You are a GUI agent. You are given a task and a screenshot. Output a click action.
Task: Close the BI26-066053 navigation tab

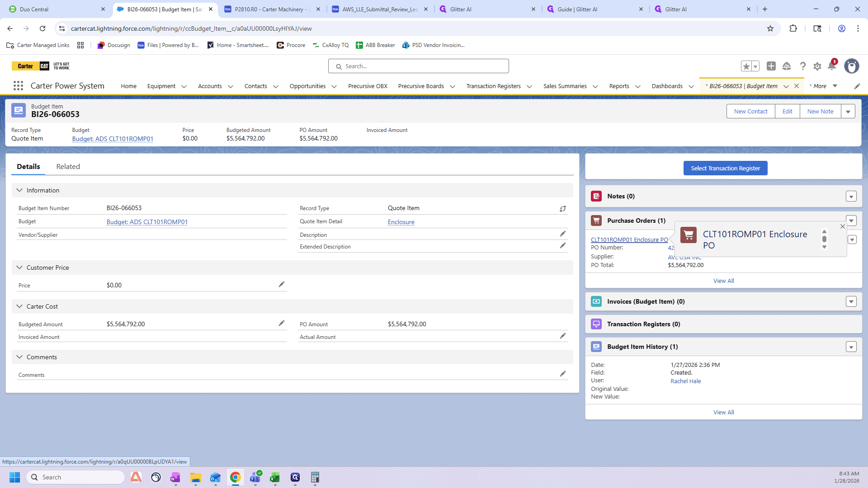pos(797,86)
